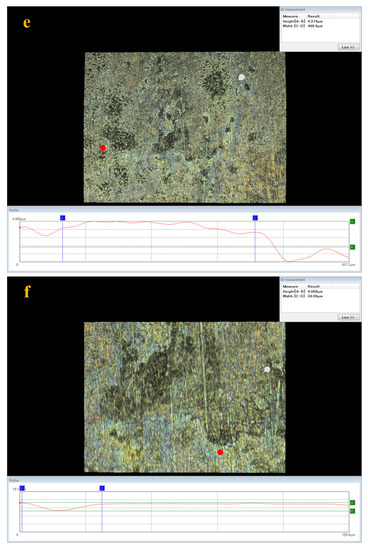Select left blue cursor marker in panel e profile

tap(62, 218)
